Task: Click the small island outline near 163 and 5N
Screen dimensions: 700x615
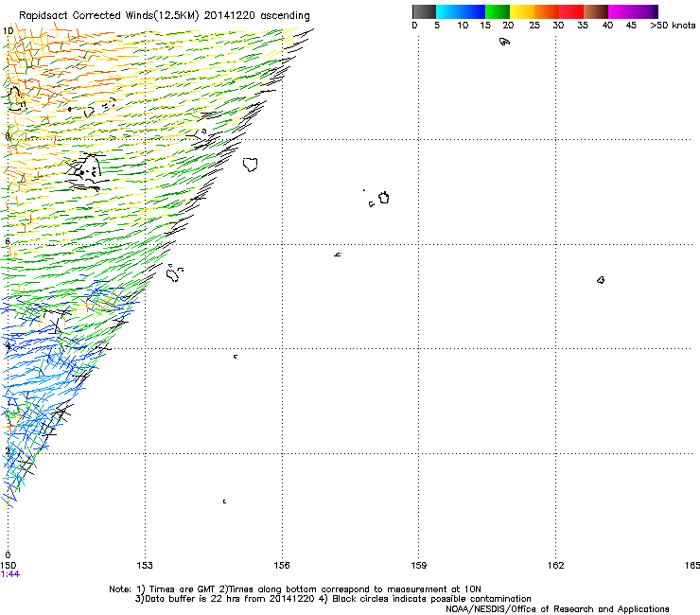Action: (x=601, y=280)
